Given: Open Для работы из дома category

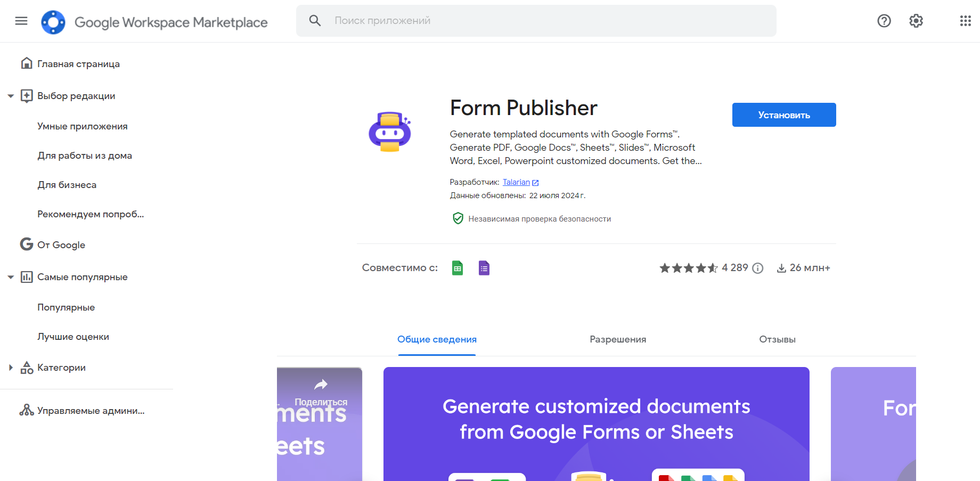Looking at the screenshot, I should click(x=85, y=156).
